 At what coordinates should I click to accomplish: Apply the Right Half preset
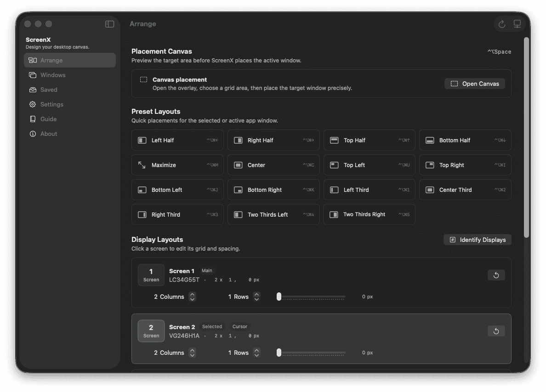[x=273, y=140]
